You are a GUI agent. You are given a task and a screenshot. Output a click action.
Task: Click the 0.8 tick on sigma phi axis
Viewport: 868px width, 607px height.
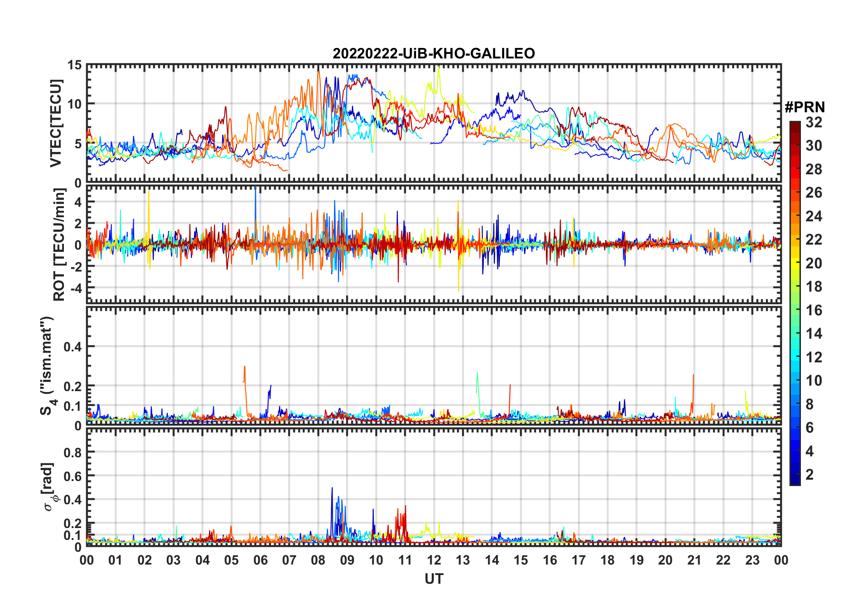(x=73, y=452)
